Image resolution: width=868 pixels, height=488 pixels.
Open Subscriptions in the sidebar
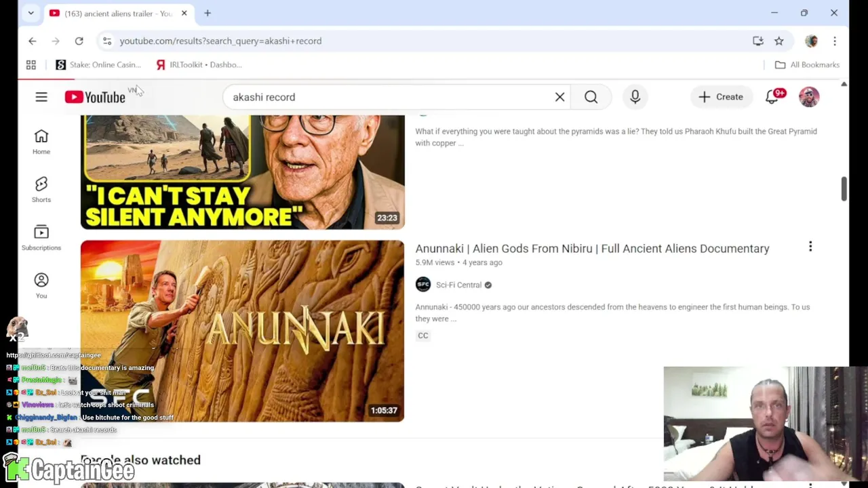pos(41,239)
